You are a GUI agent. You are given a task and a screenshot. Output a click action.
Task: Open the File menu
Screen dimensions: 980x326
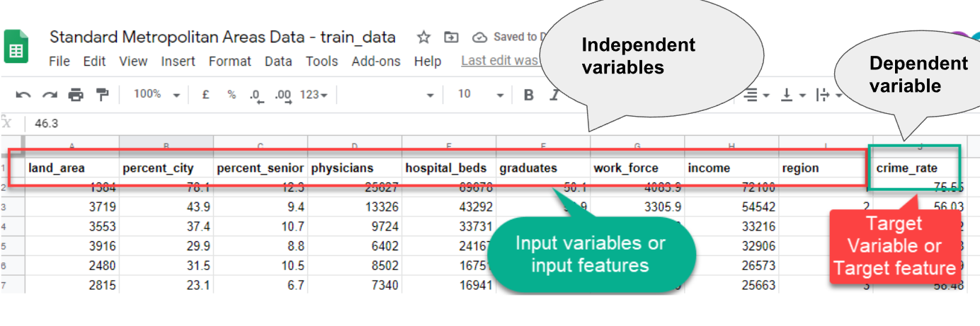click(x=59, y=62)
